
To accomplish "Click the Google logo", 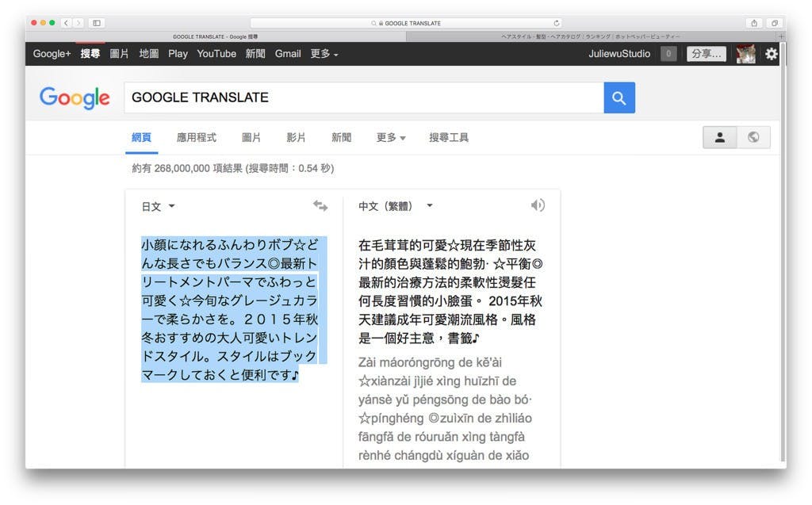I will click(75, 98).
